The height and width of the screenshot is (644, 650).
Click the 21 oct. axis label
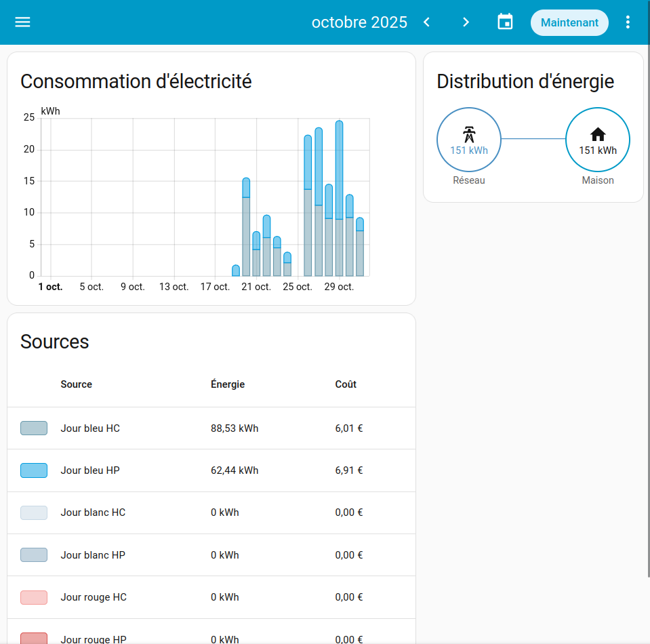[x=256, y=287]
